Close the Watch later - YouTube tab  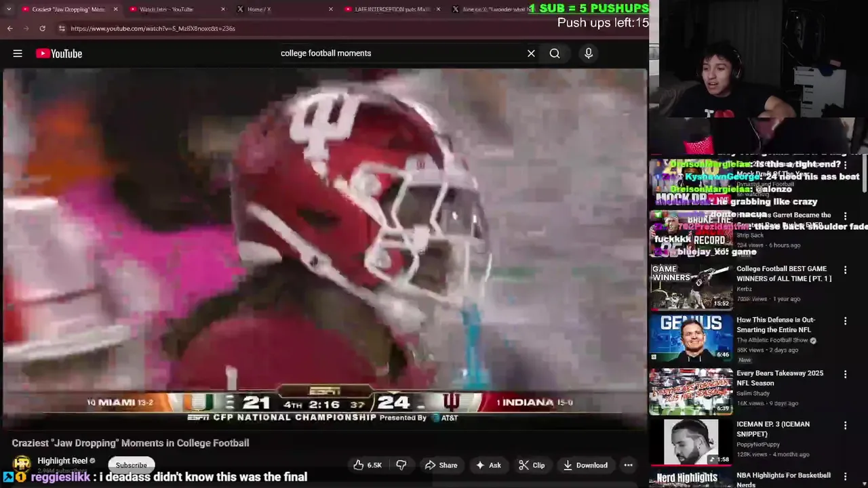point(223,9)
